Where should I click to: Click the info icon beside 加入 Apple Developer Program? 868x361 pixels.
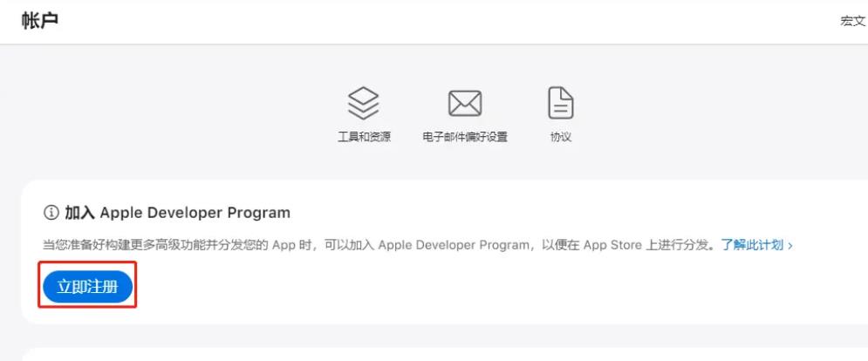click(x=51, y=213)
